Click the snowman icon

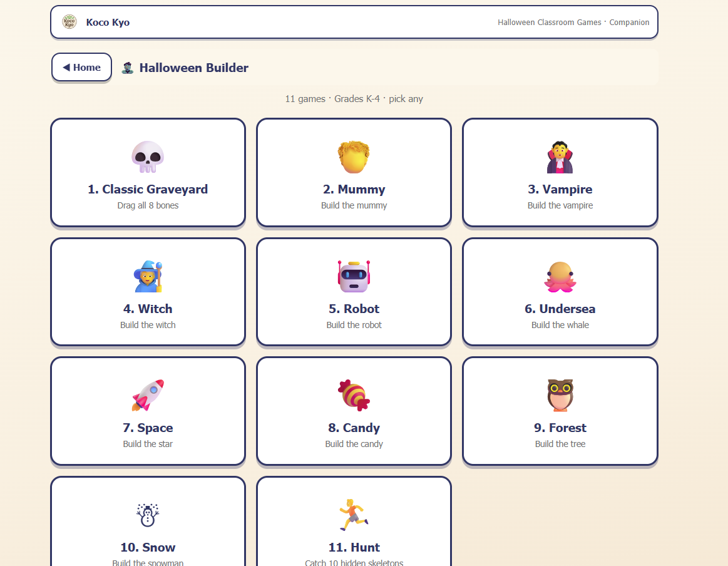click(148, 515)
